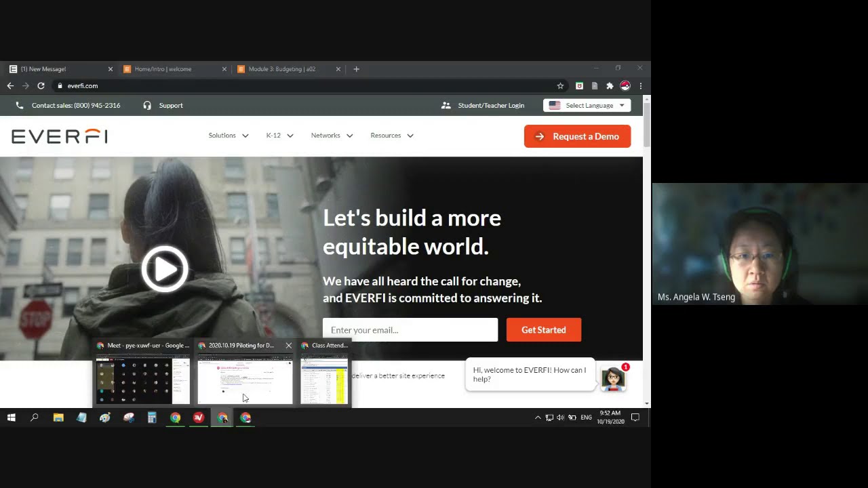This screenshot has width=868, height=488.
Task: Open the paint palette app on taskbar
Action: tap(105, 418)
